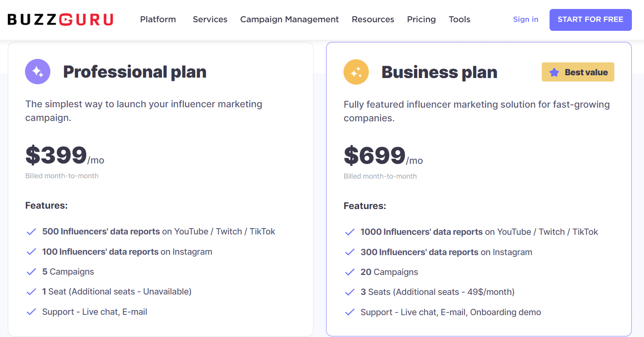Screen dimensions: 644x337
Task: Click checkmark beside Onboarding demo support
Action: [x=350, y=312]
